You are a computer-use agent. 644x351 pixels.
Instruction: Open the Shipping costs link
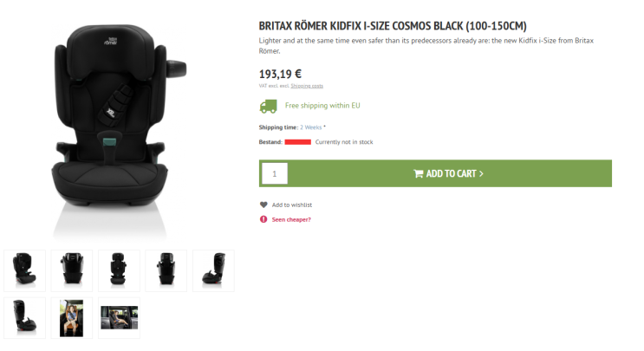tap(307, 86)
